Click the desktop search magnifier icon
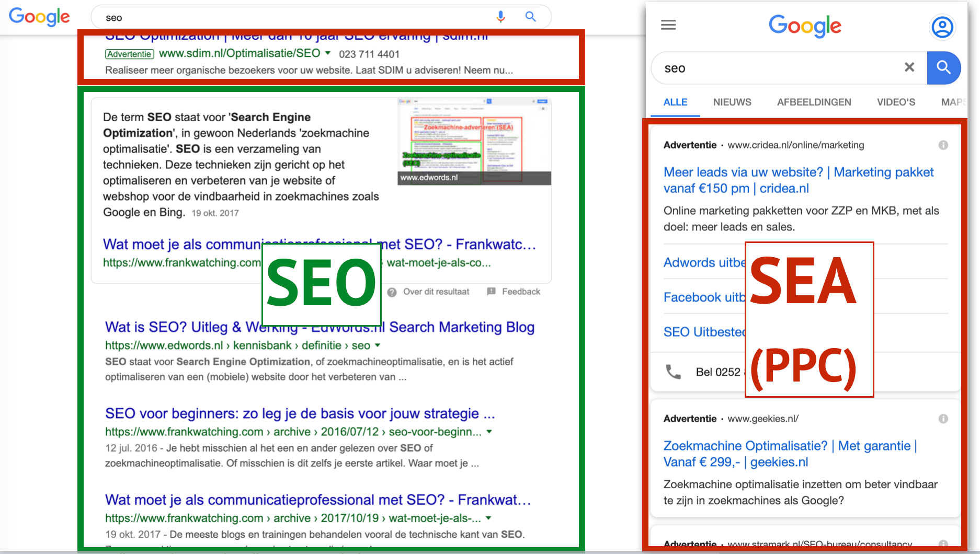The image size is (980, 554). click(x=531, y=17)
